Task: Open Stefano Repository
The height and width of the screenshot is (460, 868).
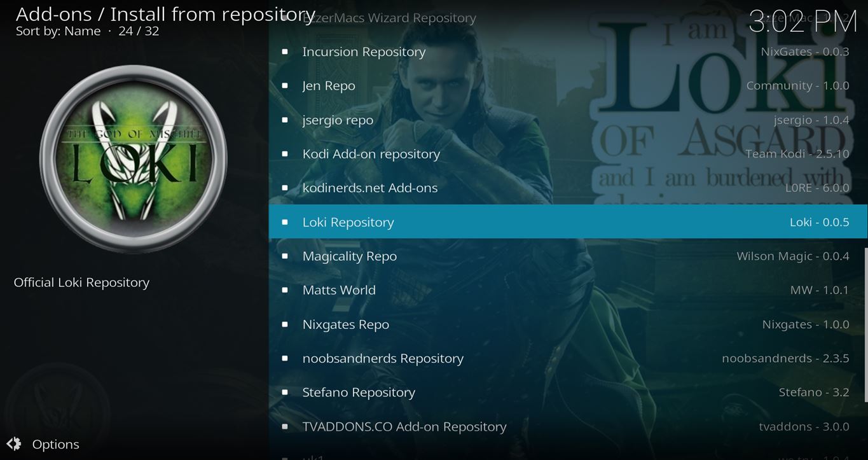Action: click(359, 393)
